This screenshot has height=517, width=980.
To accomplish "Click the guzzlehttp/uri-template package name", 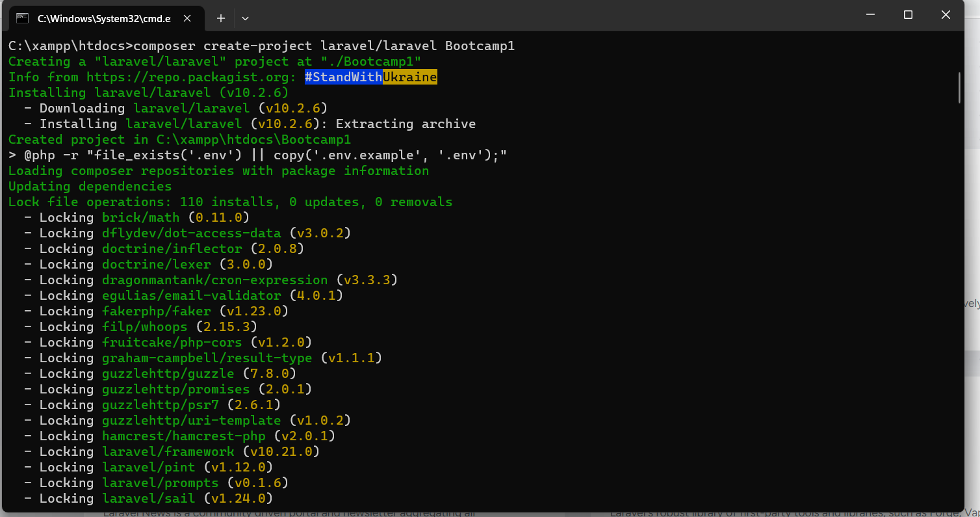I will click(x=192, y=421).
